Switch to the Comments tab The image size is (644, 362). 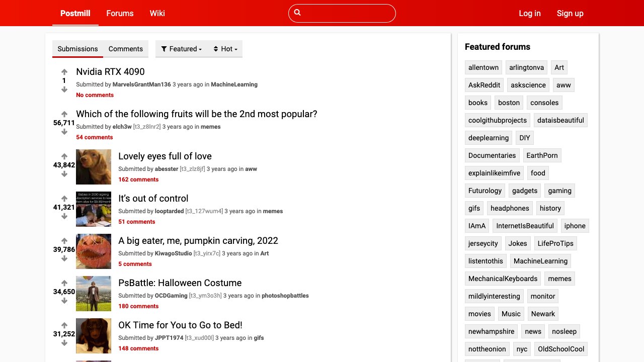pyautogui.click(x=126, y=49)
